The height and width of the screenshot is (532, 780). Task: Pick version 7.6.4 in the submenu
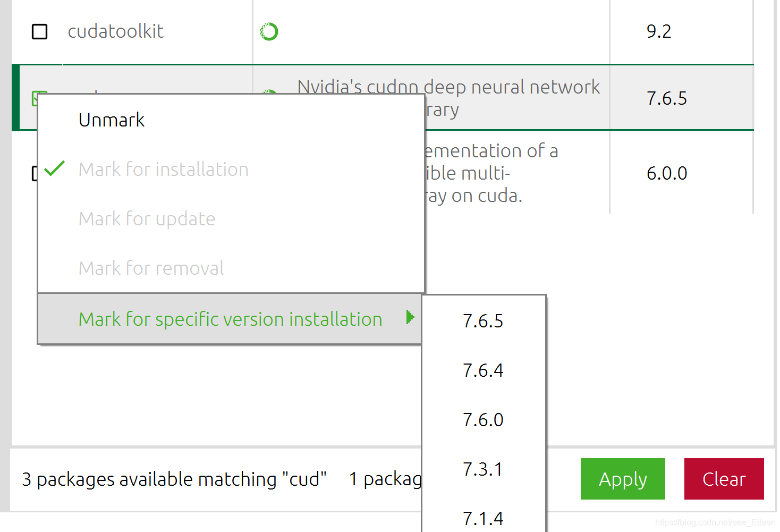(483, 370)
